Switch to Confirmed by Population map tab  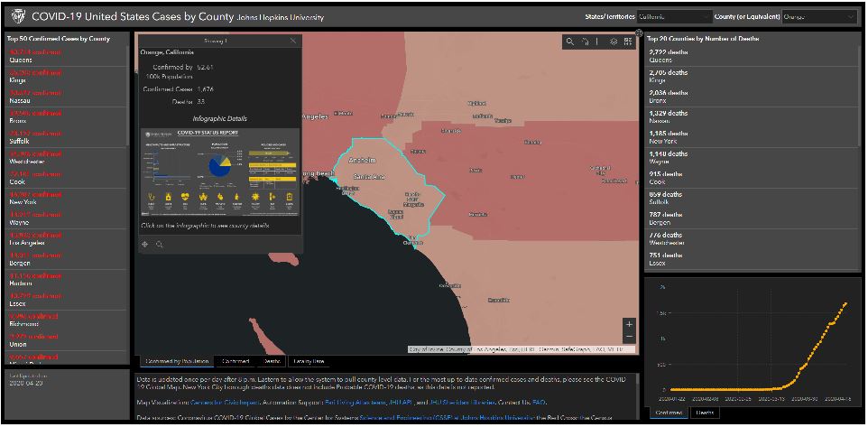(177, 362)
